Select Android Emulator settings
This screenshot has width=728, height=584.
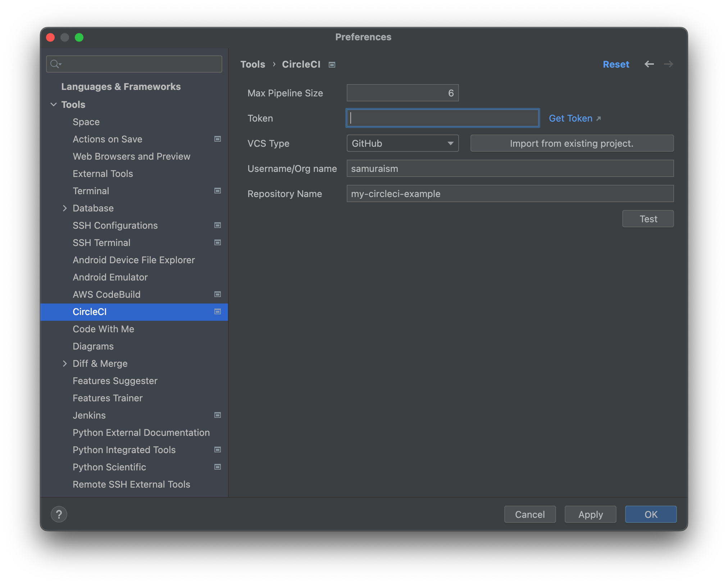point(110,277)
